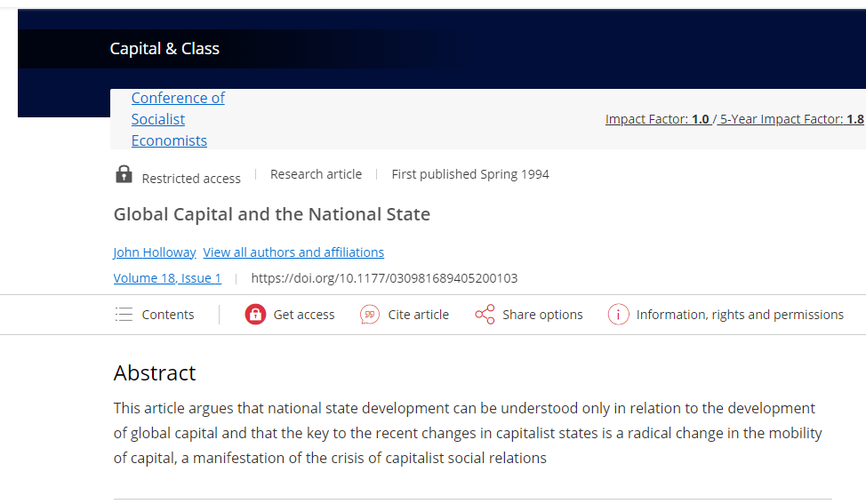
Task: Open Share options text
Action: (542, 315)
